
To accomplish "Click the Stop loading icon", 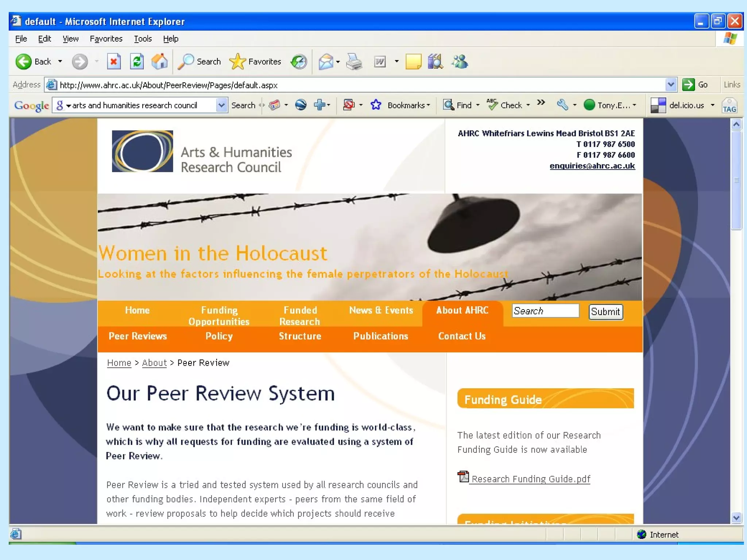I will tap(113, 62).
